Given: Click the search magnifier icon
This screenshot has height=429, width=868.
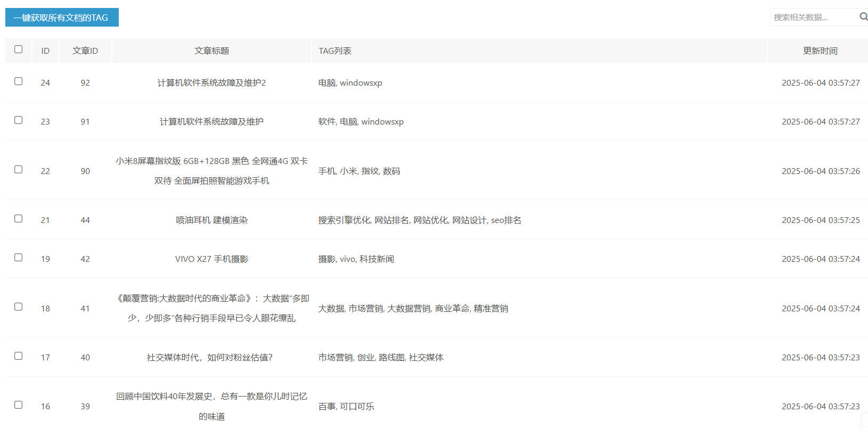Looking at the screenshot, I should point(863,17).
